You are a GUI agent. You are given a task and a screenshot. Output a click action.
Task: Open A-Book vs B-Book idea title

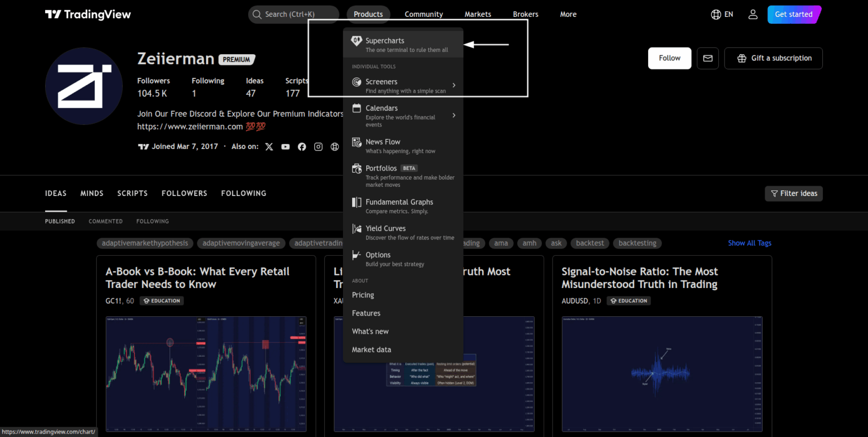click(197, 278)
